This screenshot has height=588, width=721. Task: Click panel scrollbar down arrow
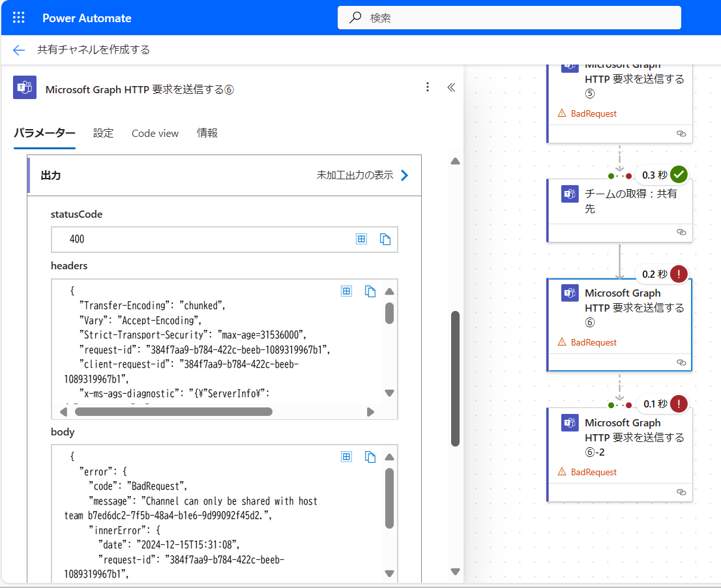pyautogui.click(x=455, y=572)
